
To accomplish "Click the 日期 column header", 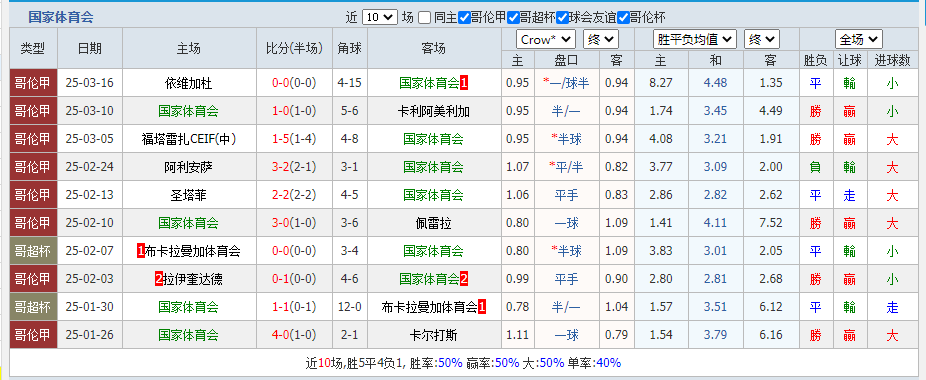I will [90, 48].
